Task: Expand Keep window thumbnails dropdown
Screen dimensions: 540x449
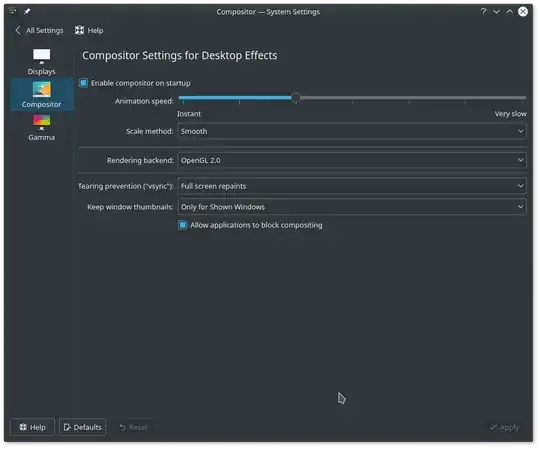Action: tap(352, 207)
